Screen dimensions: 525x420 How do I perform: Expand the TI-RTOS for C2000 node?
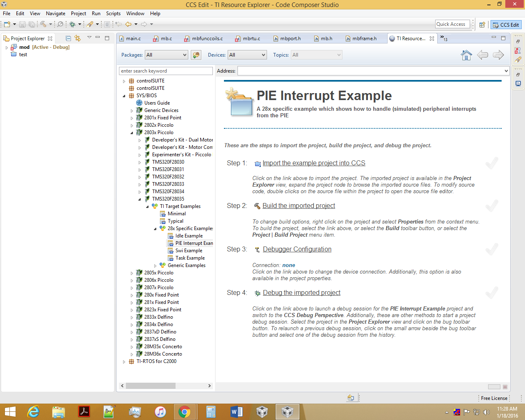[124, 362]
